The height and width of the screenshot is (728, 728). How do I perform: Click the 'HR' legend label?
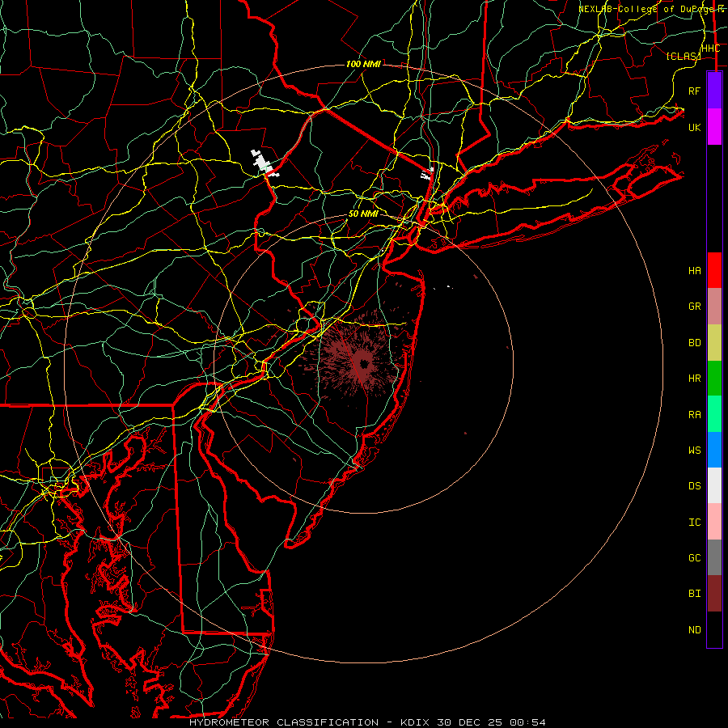(695, 379)
